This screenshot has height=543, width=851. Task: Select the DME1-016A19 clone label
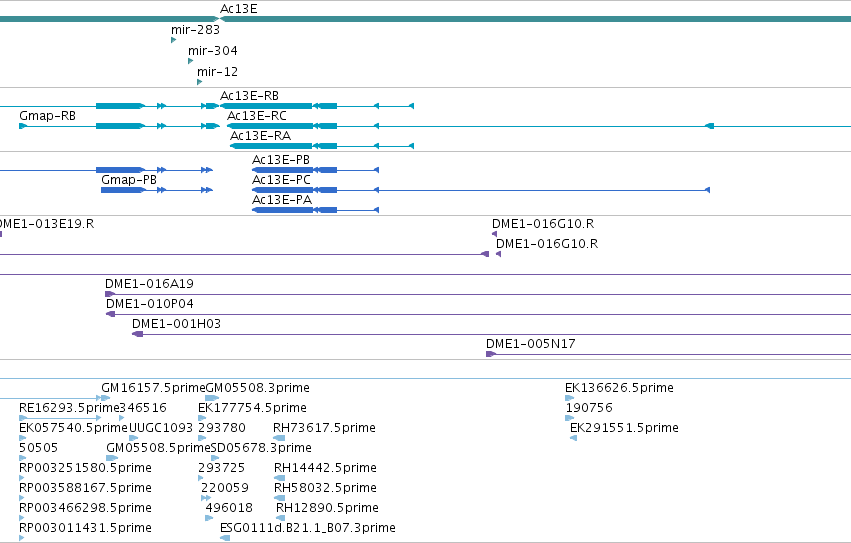(149, 283)
